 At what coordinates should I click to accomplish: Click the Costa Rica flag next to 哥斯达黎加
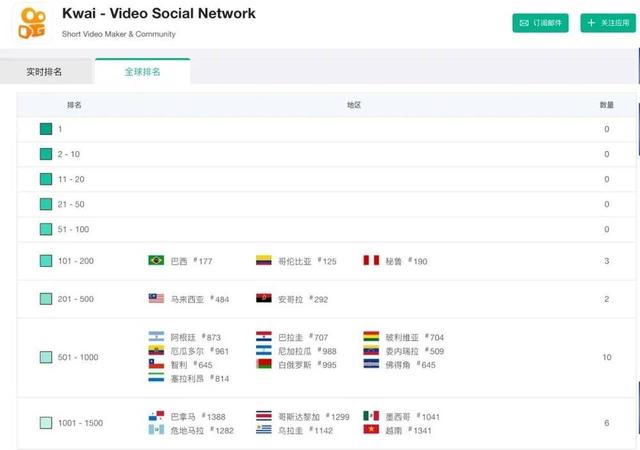coord(264,416)
